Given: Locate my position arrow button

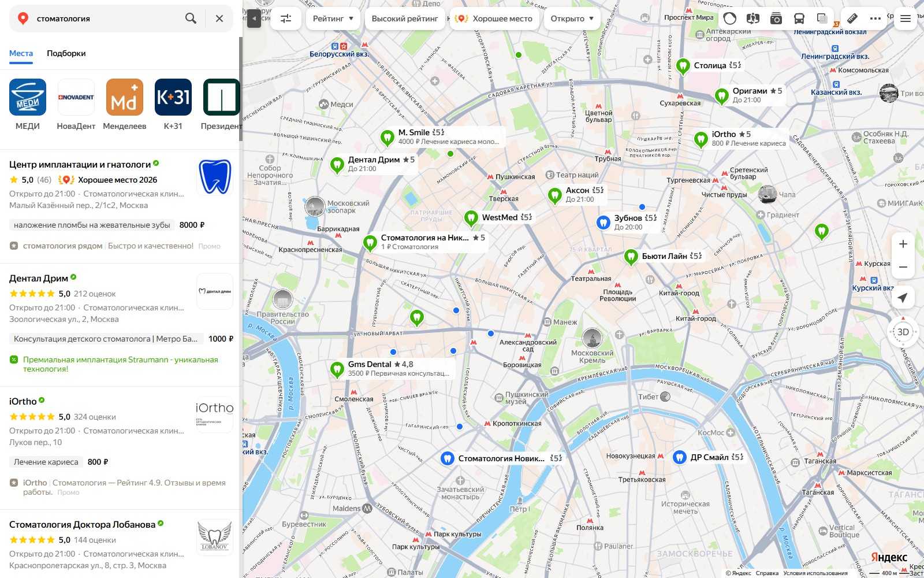Looking at the screenshot, I should (x=903, y=297).
